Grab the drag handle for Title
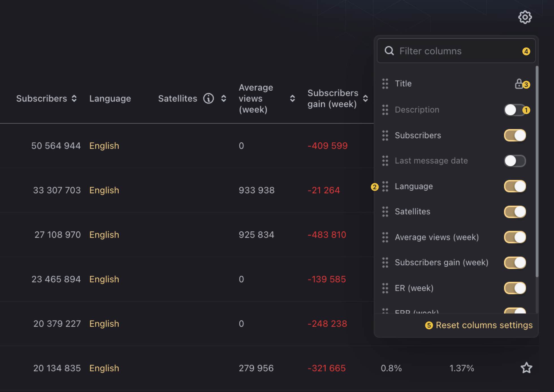The height and width of the screenshot is (392, 554). pos(385,84)
